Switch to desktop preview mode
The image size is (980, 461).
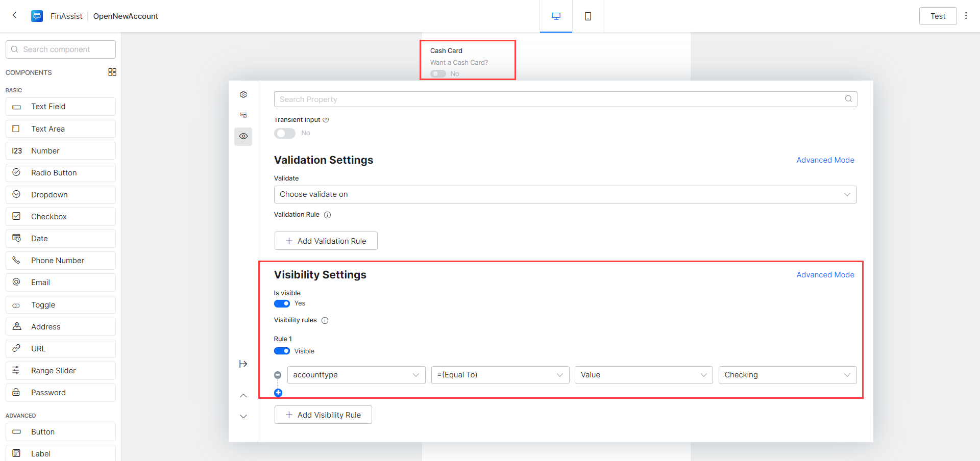[x=556, y=16]
